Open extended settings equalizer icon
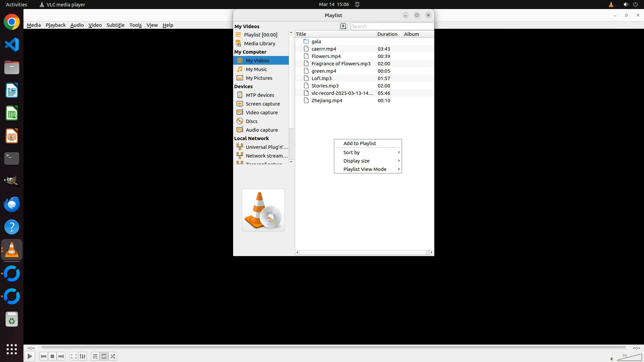This screenshot has width=644, height=362. 83,356
